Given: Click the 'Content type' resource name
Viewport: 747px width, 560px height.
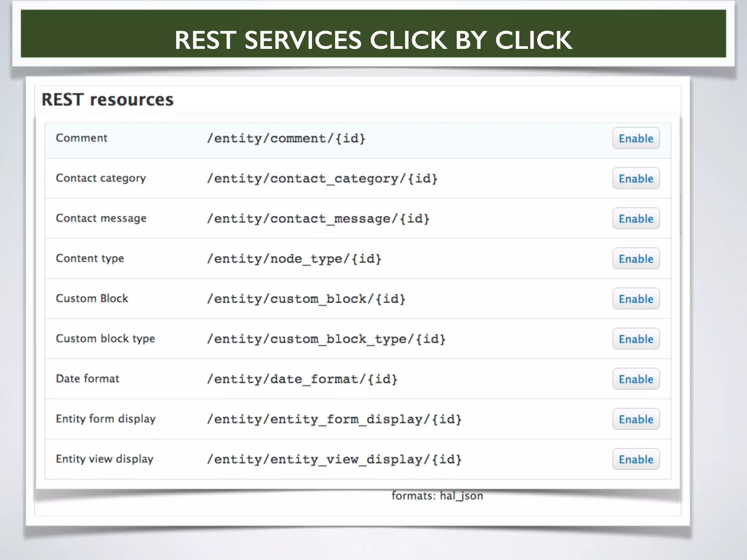Looking at the screenshot, I should coord(90,258).
